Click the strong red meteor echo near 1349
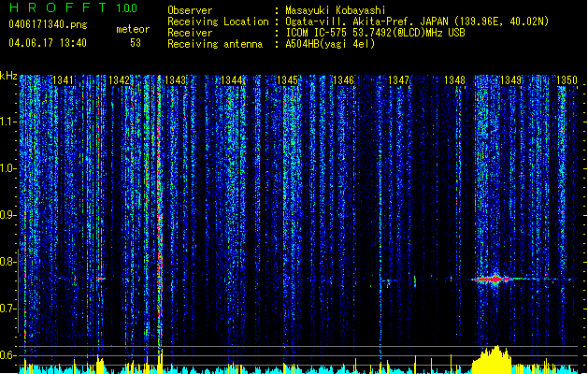 click(x=492, y=279)
